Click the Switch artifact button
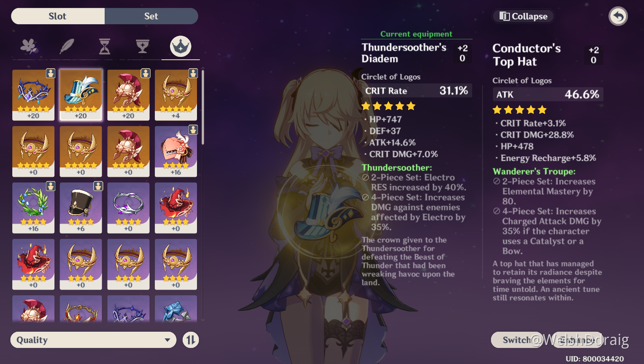Viewport: 644px width, 364px height. (517, 339)
